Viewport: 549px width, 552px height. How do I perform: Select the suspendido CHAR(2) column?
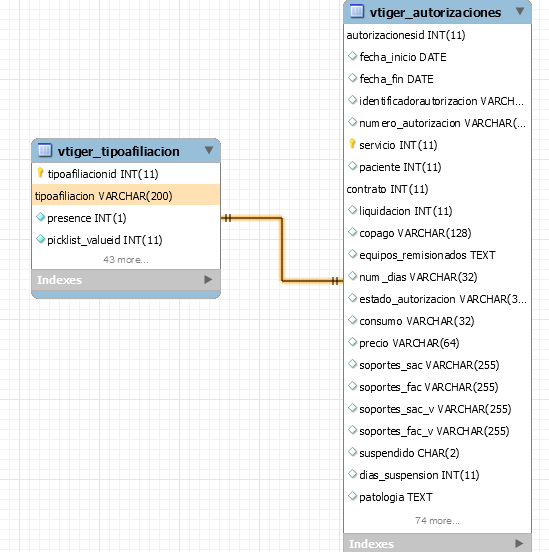point(437,453)
